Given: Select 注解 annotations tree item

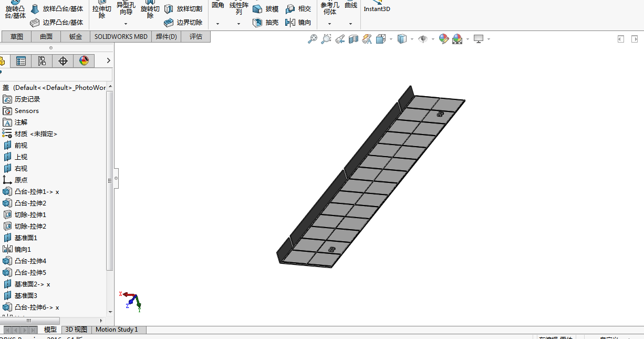Looking at the screenshot, I should [15, 122].
